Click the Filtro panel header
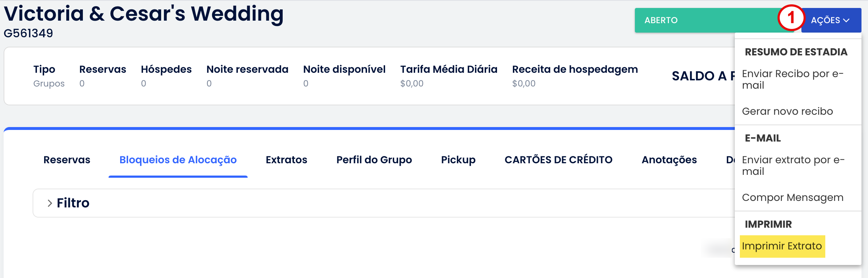This screenshot has height=278, width=868. click(x=73, y=203)
